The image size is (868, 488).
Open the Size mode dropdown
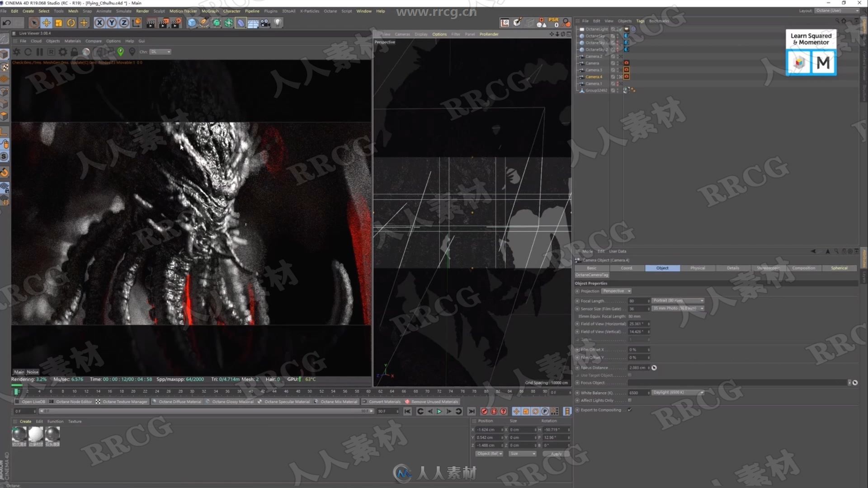pyautogui.click(x=522, y=454)
